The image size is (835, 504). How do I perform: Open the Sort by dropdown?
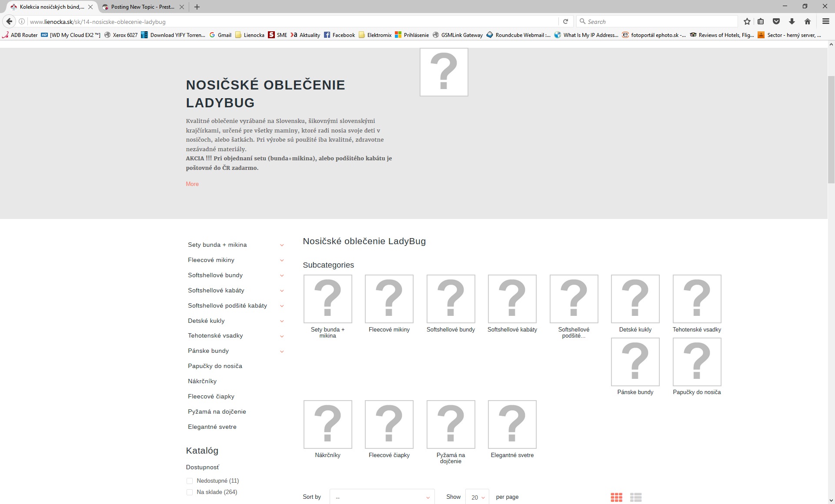point(382,497)
